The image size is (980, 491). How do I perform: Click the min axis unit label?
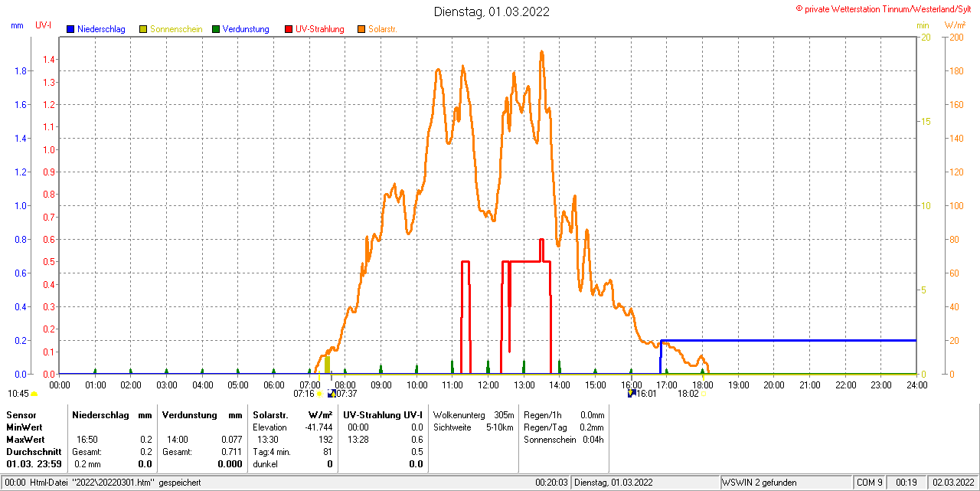923,25
